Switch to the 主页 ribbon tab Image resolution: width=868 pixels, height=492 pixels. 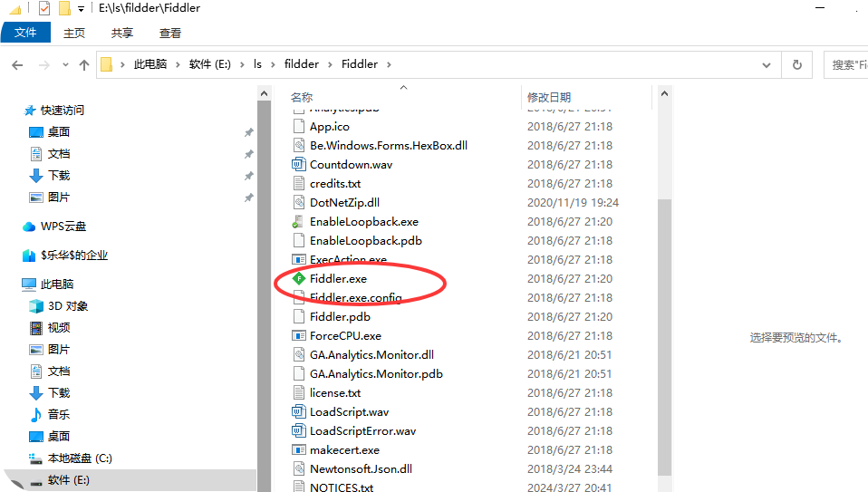click(x=74, y=34)
